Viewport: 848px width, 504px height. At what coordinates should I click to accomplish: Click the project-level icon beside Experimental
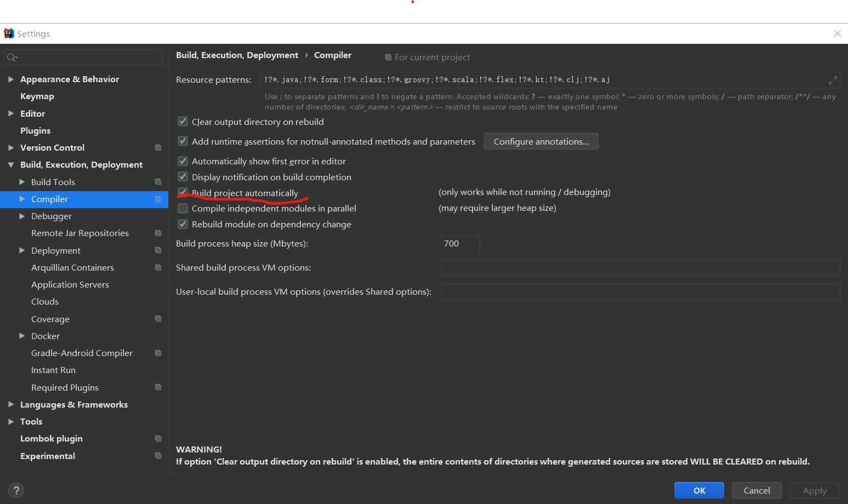(158, 456)
